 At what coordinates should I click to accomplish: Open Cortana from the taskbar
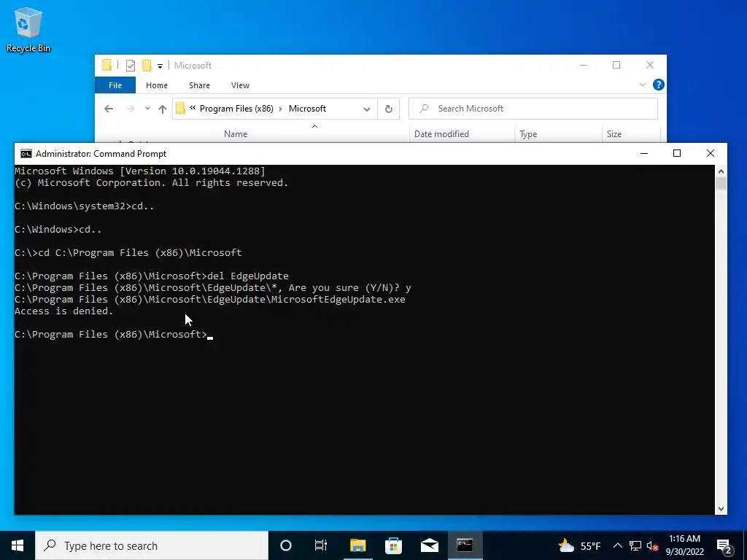[x=286, y=545]
